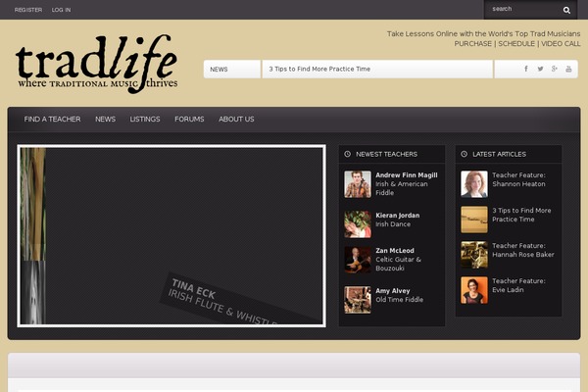
Task: Open Zan McLeod teacher link
Action: click(x=395, y=251)
